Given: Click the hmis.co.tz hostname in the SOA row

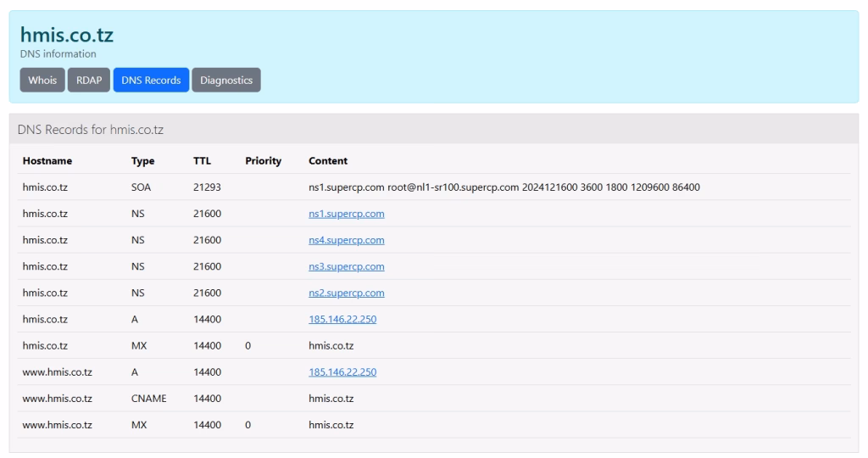Looking at the screenshot, I should [45, 187].
